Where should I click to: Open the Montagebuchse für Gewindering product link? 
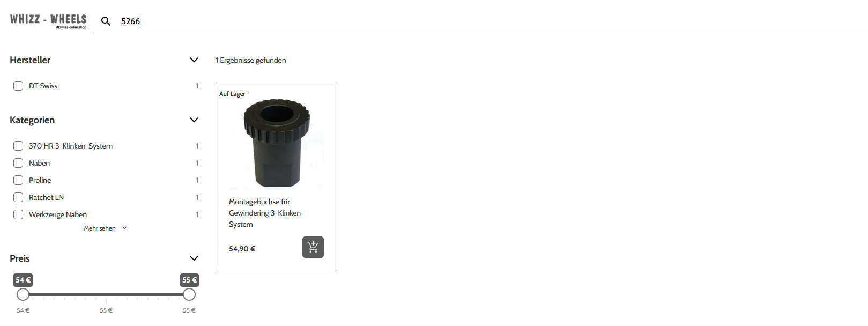point(266,213)
